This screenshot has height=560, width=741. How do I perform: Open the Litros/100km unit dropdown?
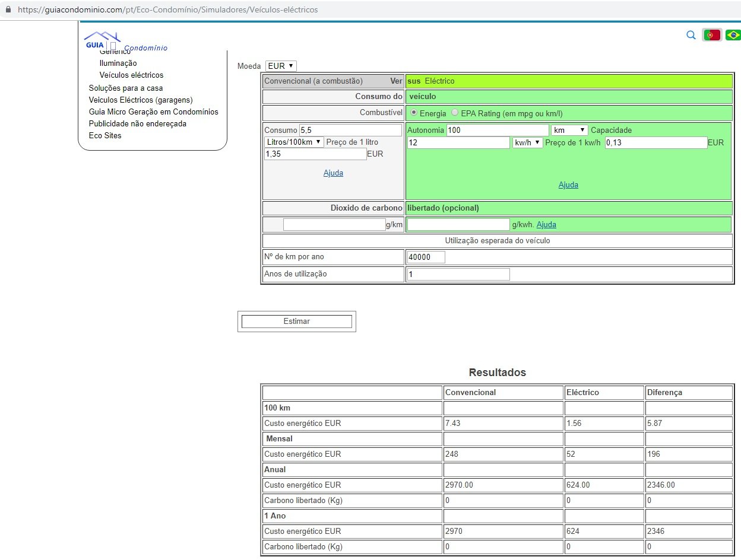tap(294, 142)
